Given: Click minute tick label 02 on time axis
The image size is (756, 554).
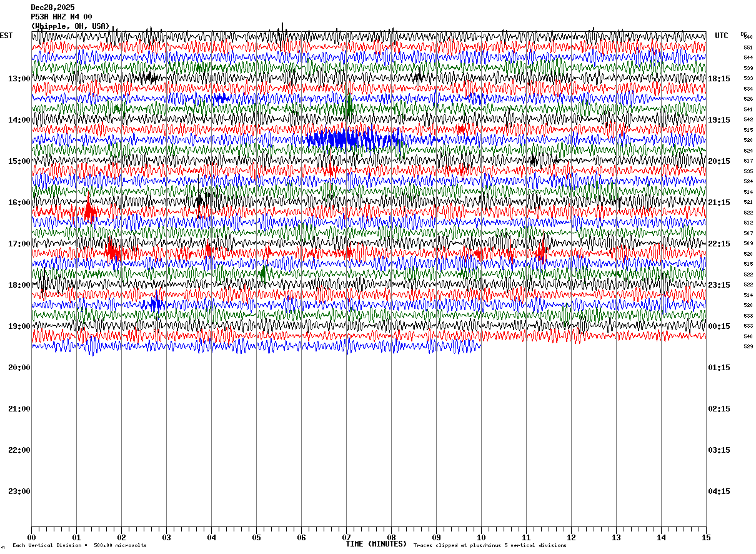Looking at the screenshot, I should (x=121, y=537).
